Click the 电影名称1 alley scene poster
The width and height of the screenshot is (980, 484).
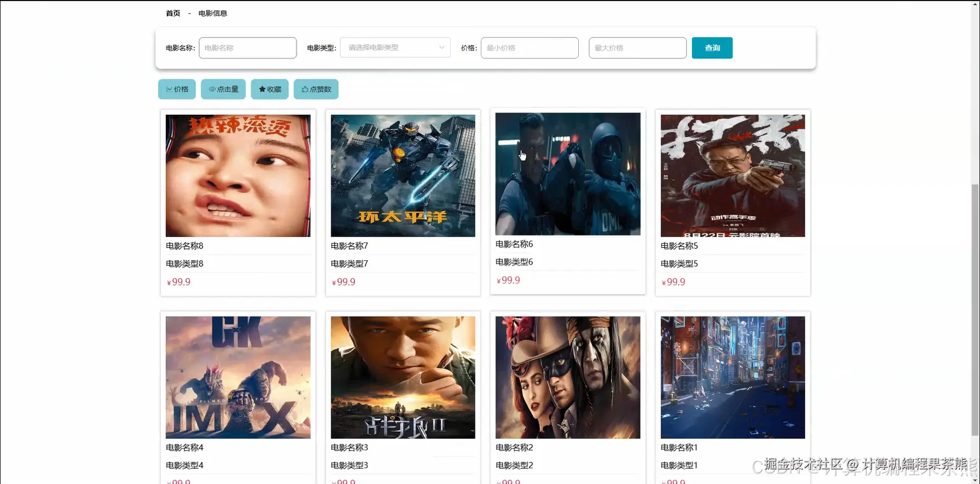(732, 377)
